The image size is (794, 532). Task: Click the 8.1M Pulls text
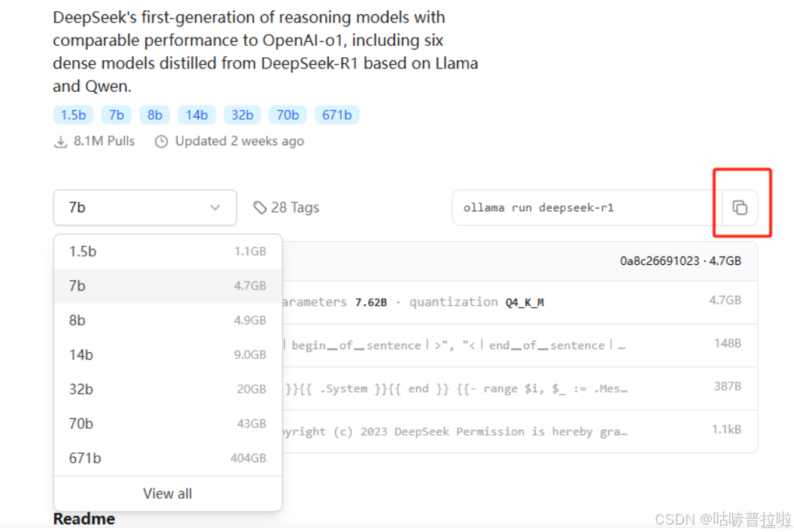click(x=105, y=141)
